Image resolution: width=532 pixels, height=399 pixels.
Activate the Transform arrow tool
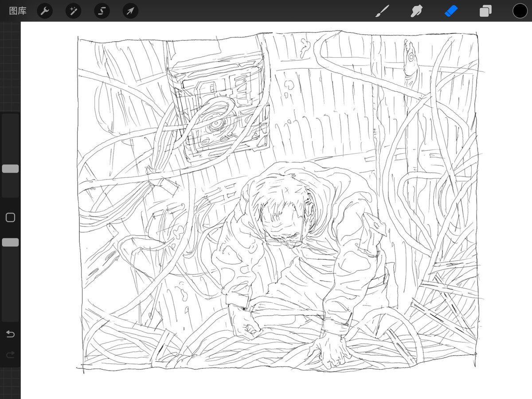(130, 11)
